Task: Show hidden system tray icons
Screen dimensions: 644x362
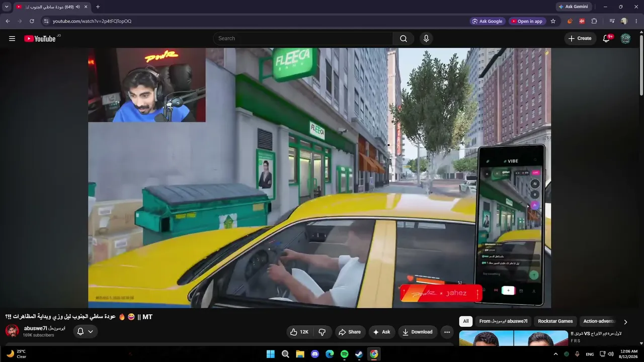Action: pyautogui.click(x=555, y=354)
